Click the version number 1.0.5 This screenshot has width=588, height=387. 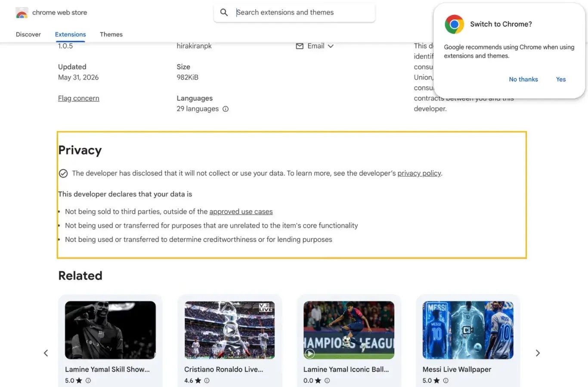pos(65,46)
